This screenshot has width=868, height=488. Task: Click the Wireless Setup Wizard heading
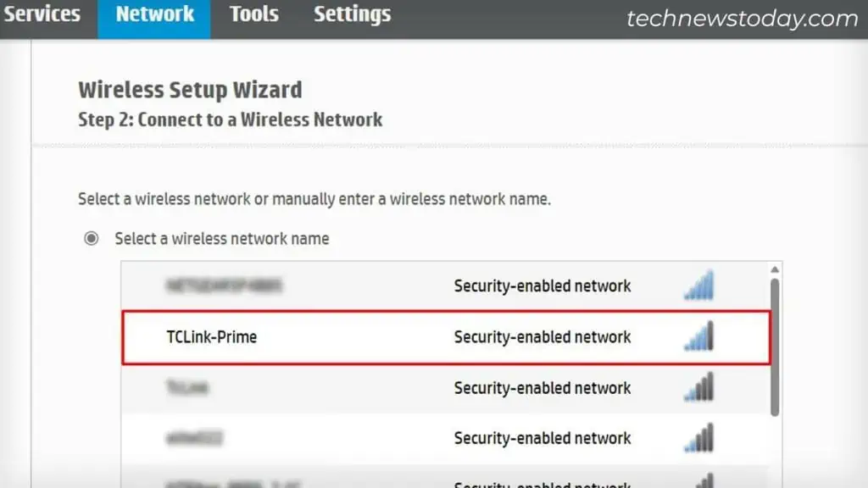(190, 89)
